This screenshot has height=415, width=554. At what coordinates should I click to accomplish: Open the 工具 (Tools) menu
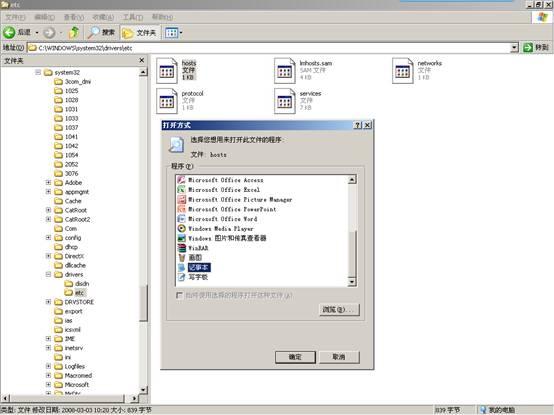pos(133,17)
